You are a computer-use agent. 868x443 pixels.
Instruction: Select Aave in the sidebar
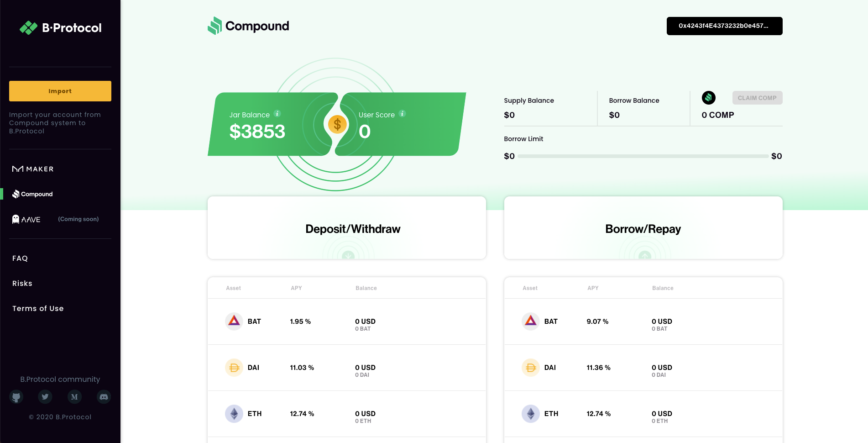(26, 220)
